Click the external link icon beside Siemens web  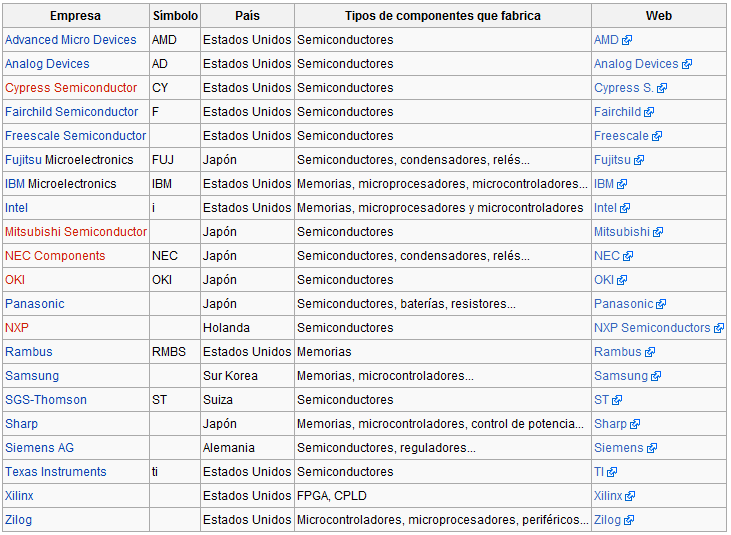[652, 448]
